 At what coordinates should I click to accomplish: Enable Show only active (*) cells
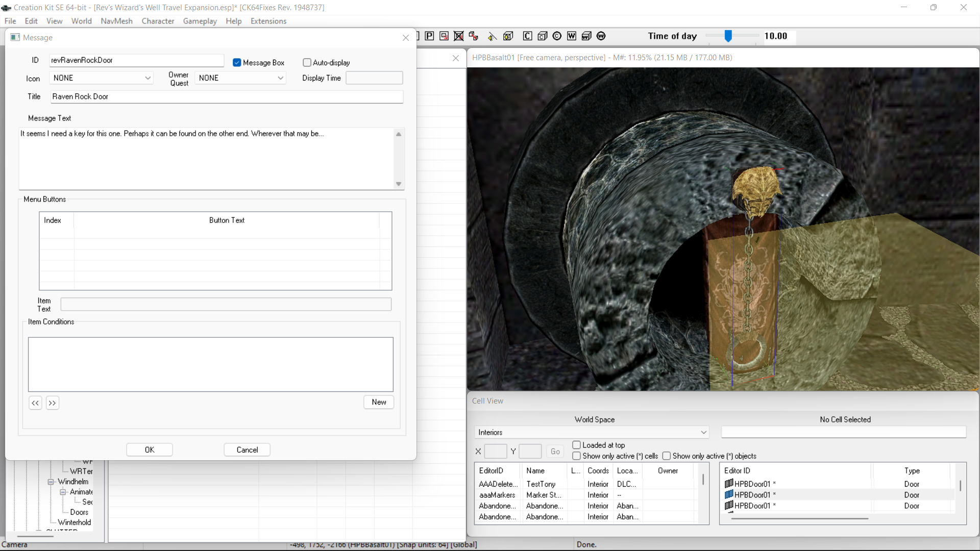(x=576, y=456)
